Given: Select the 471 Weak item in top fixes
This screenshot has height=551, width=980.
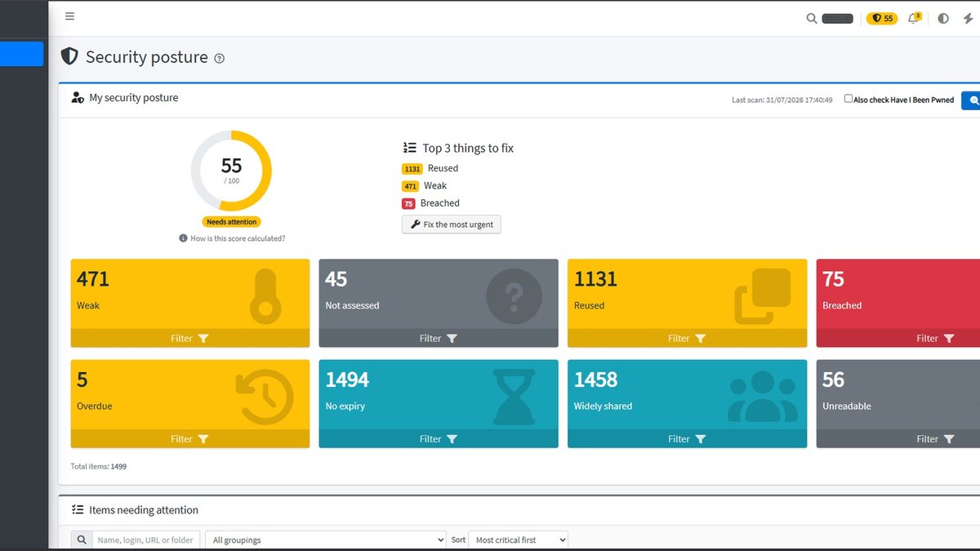Looking at the screenshot, I should [425, 185].
